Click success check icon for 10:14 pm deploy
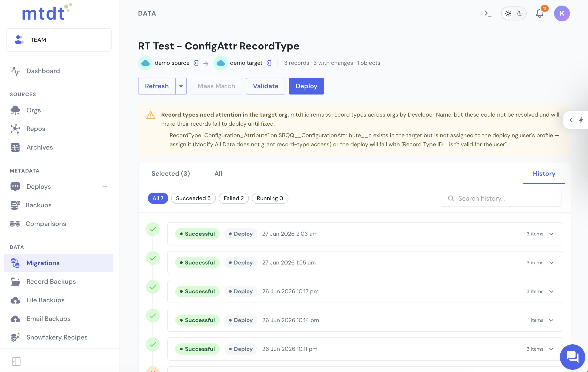Screen dimensions: 588x372 click(x=153, y=316)
